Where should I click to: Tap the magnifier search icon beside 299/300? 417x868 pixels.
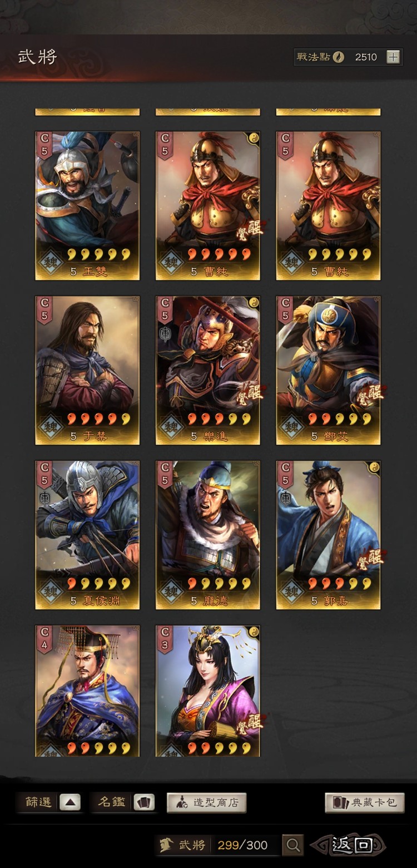[292, 845]
